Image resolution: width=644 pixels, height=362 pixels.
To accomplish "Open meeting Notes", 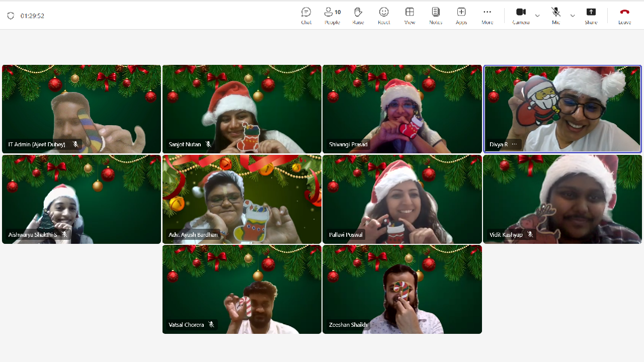I will pyautogui.click(x=436, y=16).
